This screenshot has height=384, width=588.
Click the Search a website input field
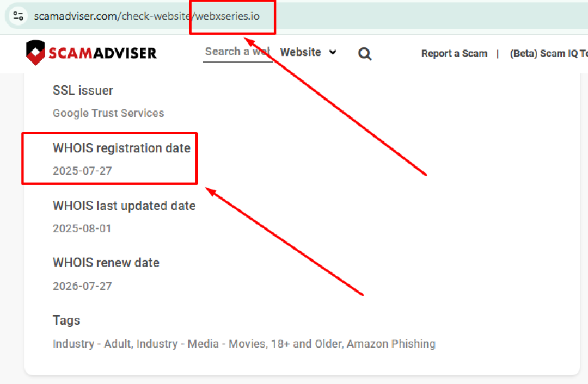click(237, 52)
